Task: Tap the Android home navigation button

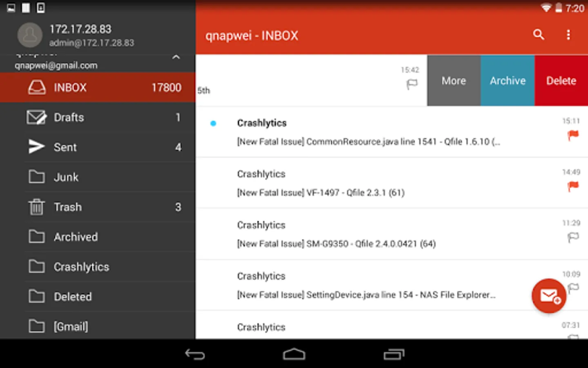Action: point(294,354)
